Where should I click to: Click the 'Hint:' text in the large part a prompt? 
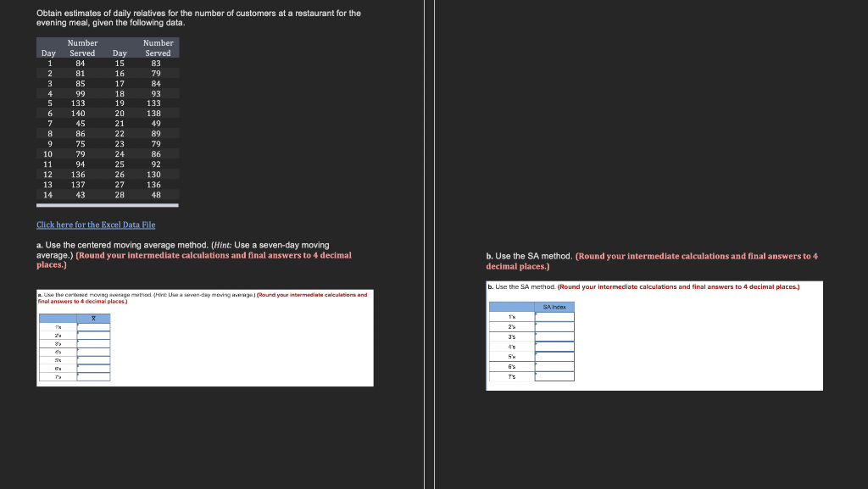click(223, 245)
